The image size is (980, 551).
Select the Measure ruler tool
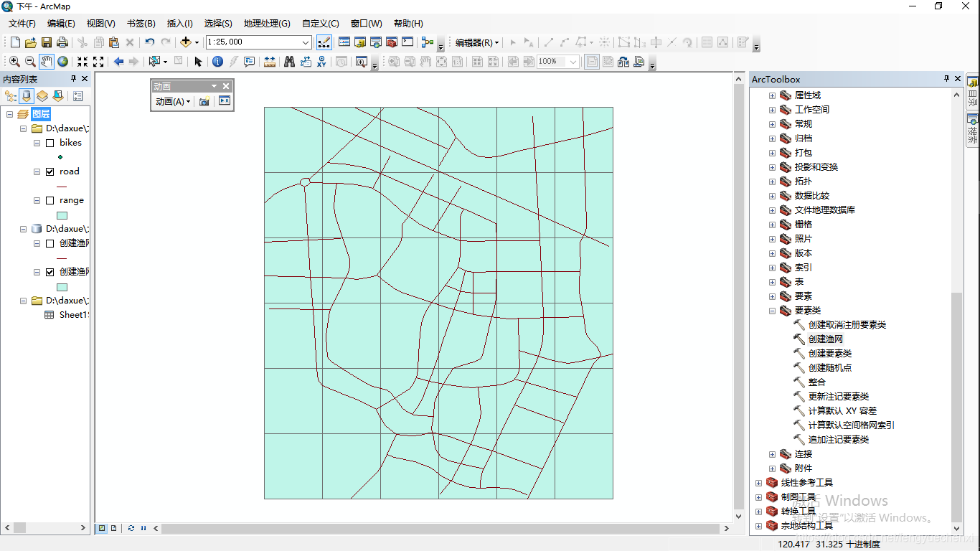[x=270, y=62]
